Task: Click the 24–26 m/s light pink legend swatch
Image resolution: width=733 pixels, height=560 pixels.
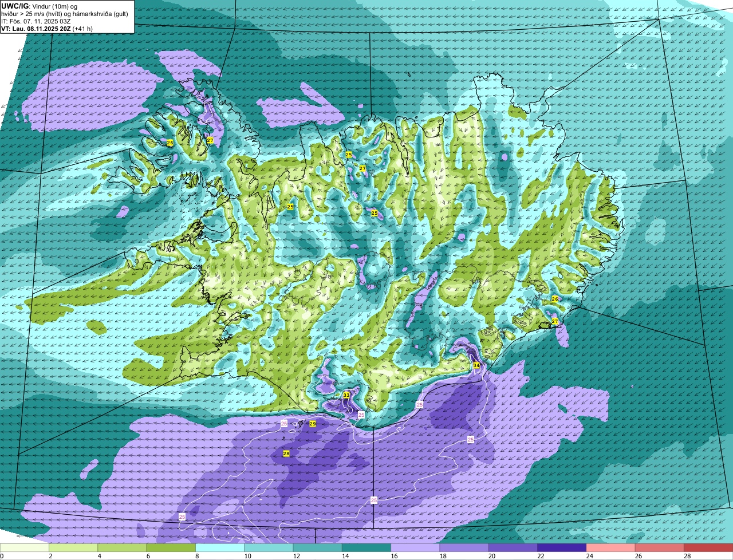Action: (611, 548)
